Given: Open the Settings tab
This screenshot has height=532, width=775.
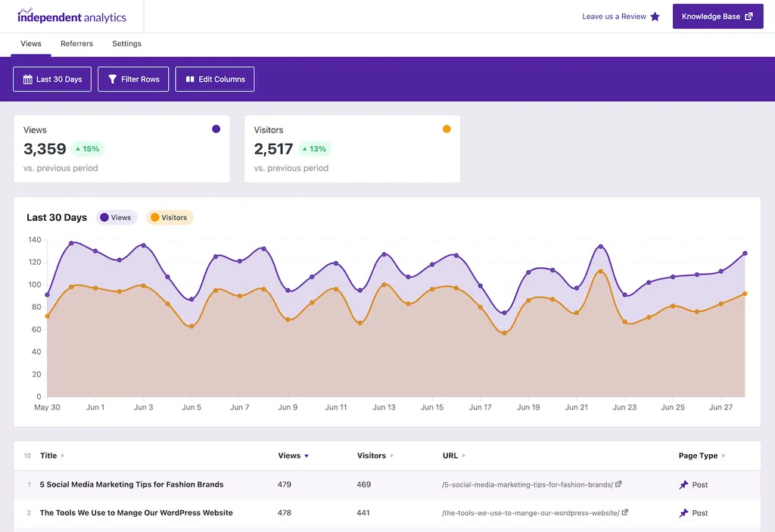Looking at the screenshot, I should (126, 43).
